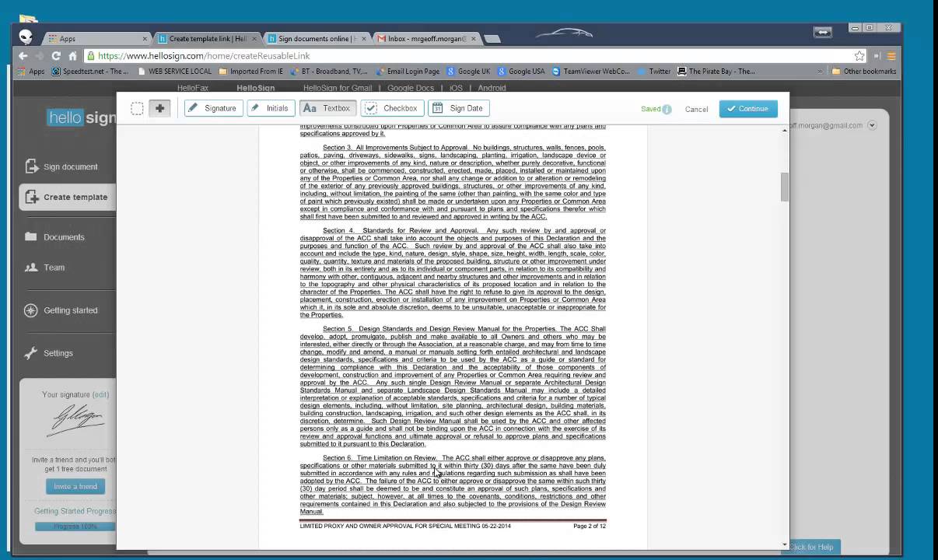Open TeamViewer WebConnector bookmark

591,72
